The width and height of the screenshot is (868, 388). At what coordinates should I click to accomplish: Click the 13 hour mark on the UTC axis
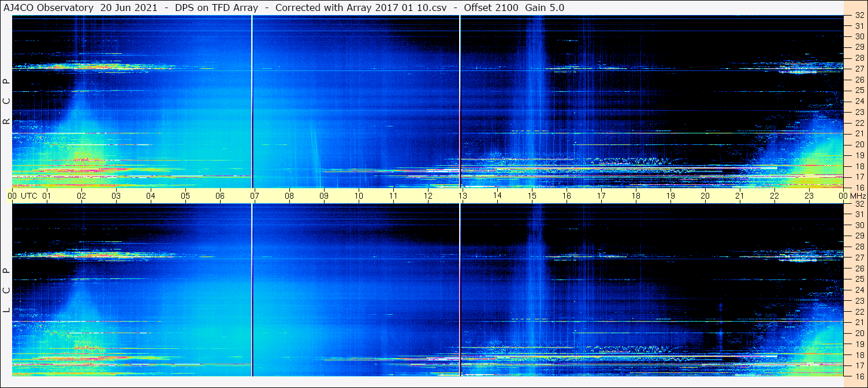[x=463, y=196]
